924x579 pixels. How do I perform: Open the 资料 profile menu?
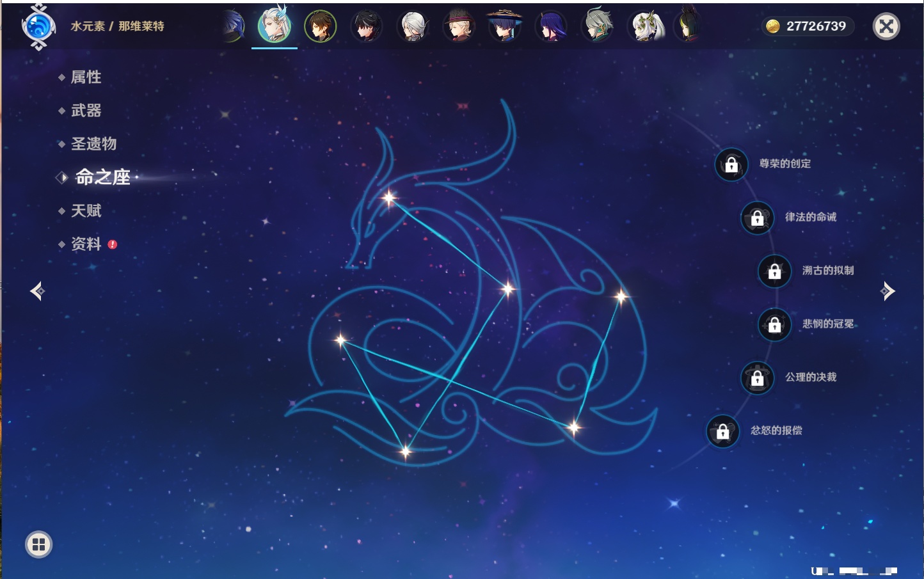86,244
